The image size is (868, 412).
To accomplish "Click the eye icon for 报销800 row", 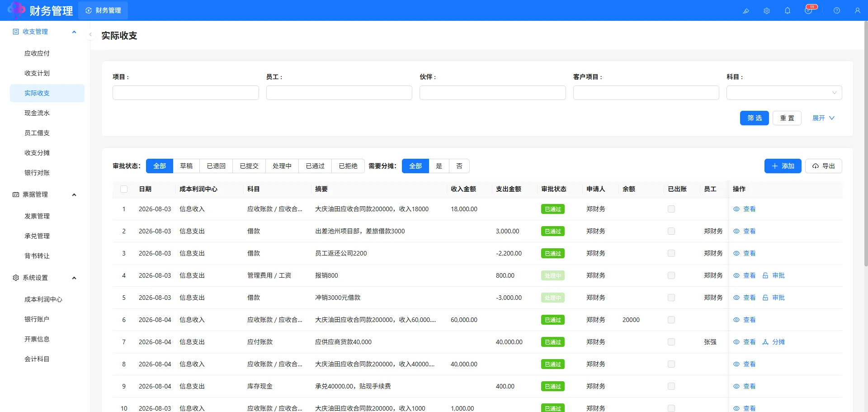I will pyautogui.click(x=736, y=275).
